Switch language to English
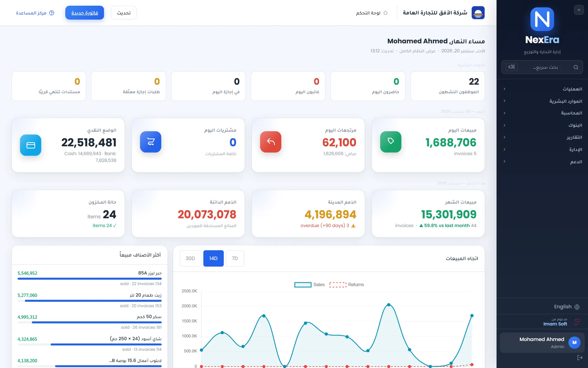 tap(566, 307)
